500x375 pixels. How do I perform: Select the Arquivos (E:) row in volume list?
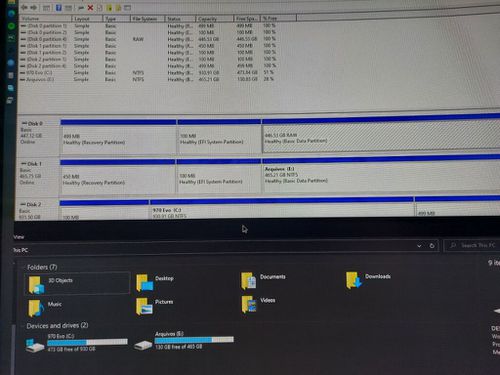(x=148, y=79)
